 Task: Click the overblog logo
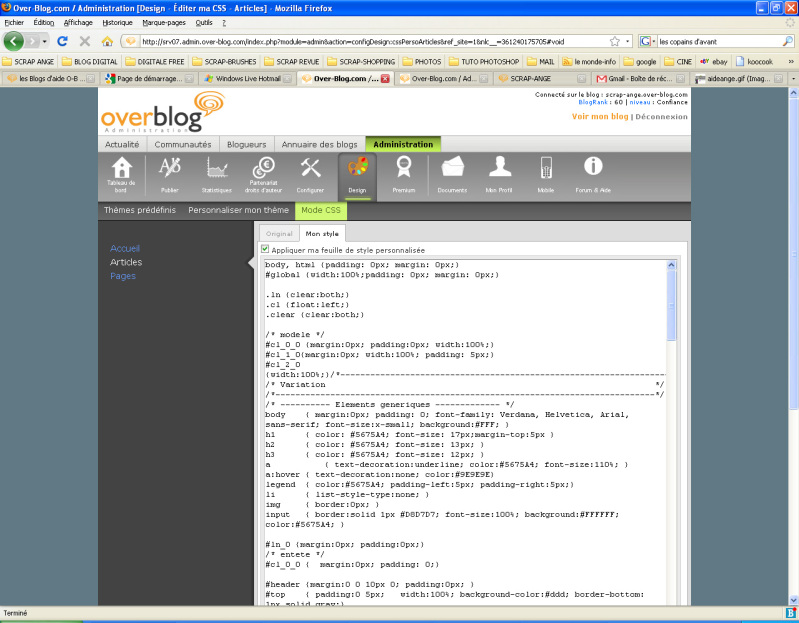click(163, 113)
